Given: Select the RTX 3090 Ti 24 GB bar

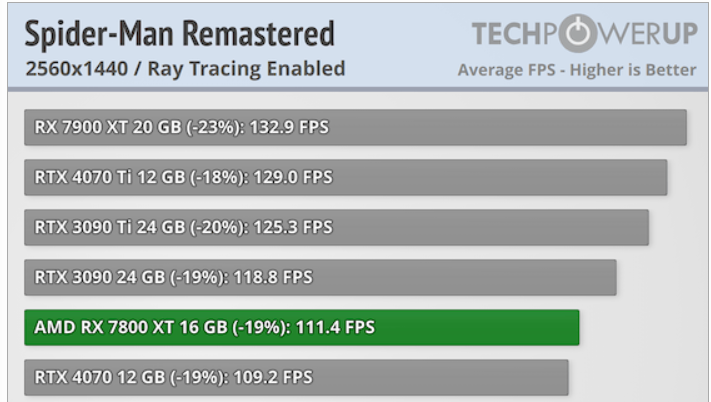Looking at the screenshot, I should [336, 227].
